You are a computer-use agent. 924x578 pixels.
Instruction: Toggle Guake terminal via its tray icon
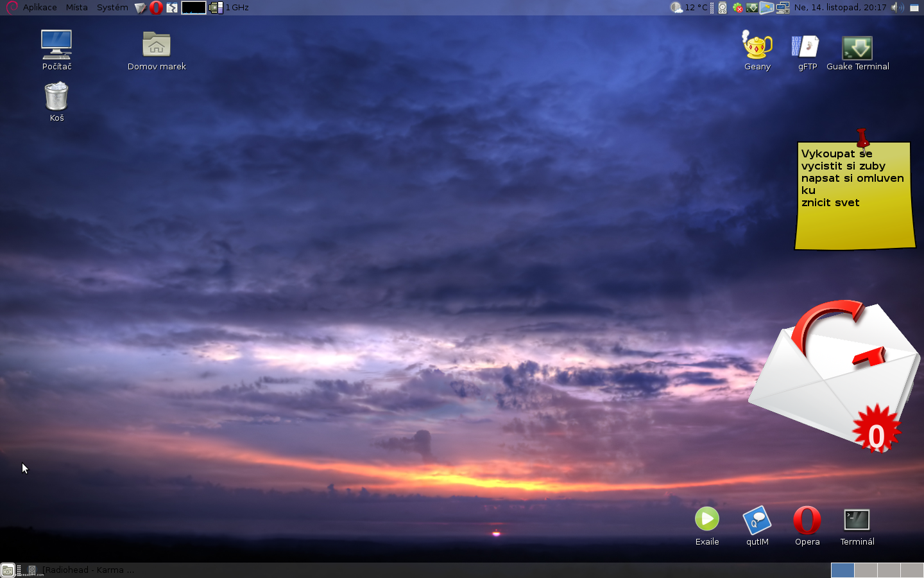click(751, 7)
